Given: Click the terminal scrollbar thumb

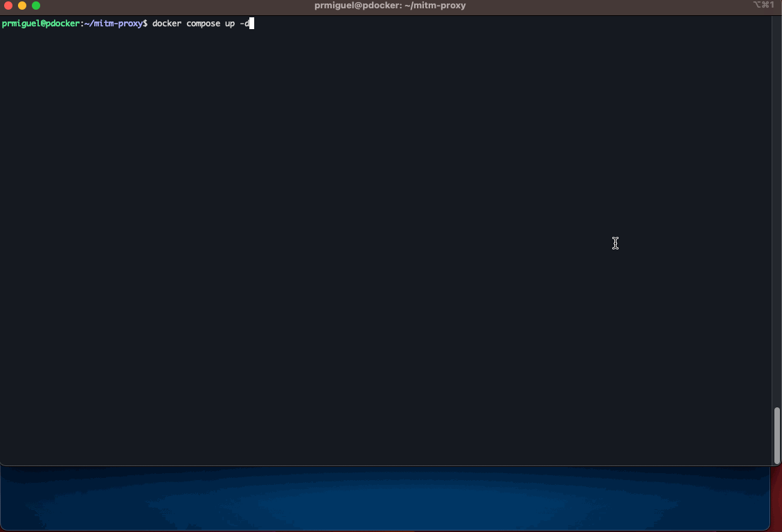Looking at the screenshot, I should pos(776,435).
